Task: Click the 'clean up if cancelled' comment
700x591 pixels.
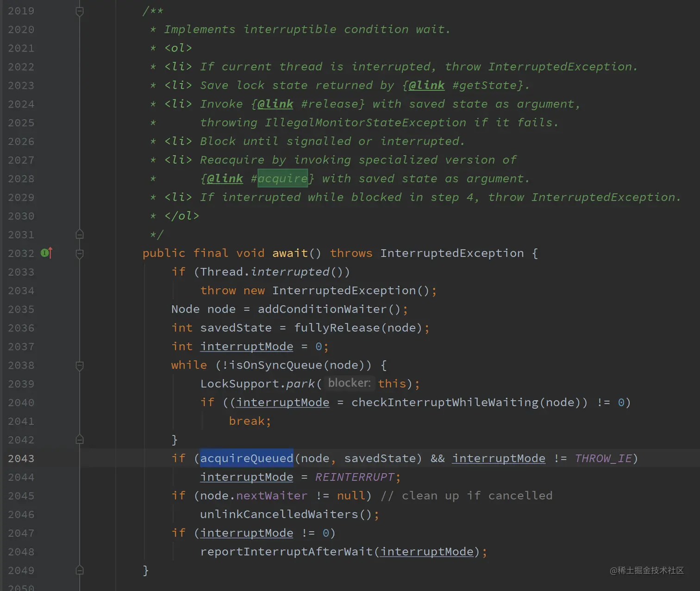Action: [x=467, y=496]
